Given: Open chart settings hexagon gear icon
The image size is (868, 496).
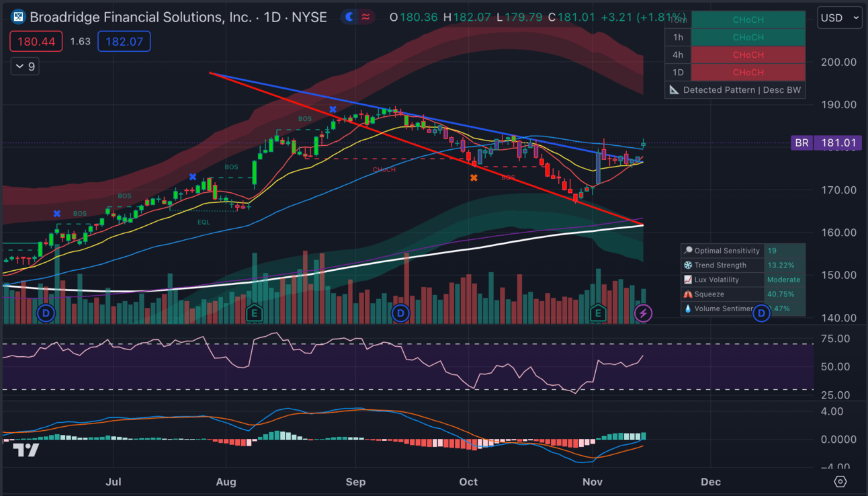Looking at the screenshot, I should point(840,482).
